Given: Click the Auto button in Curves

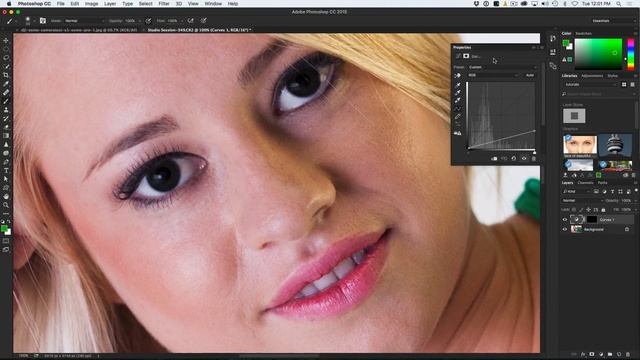Looking at the screenshot, I should (530, 75).
